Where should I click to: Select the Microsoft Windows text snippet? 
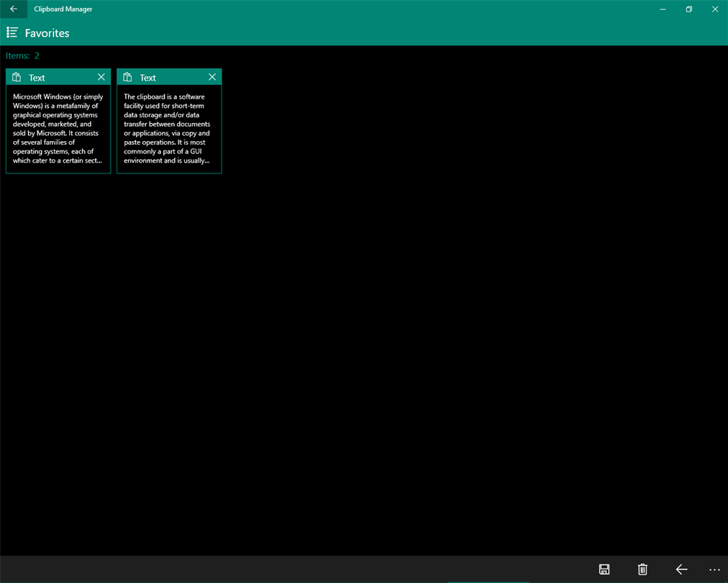pos(58,129)
